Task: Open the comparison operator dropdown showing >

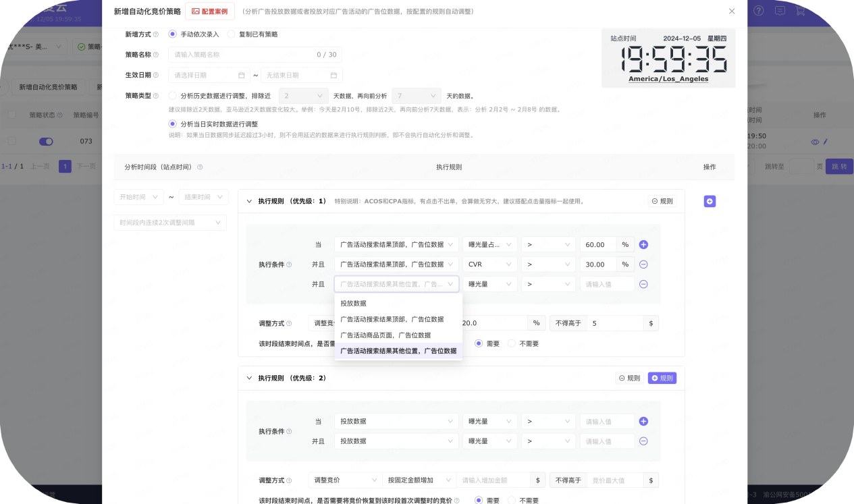Action: 549,244
